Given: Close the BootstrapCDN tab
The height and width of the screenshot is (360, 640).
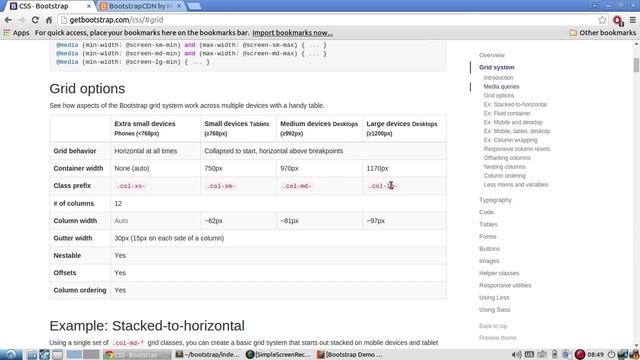Looking at the screenshot, I should [x=179, y=6].
